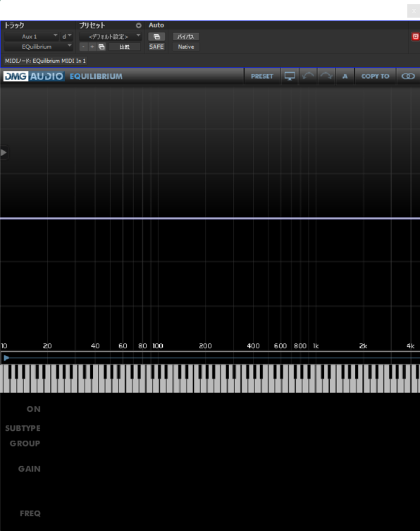Open the デフォルト設定 preset dropdown
Viewport: 420px width, 531px height.
click(x=110, y=37)
